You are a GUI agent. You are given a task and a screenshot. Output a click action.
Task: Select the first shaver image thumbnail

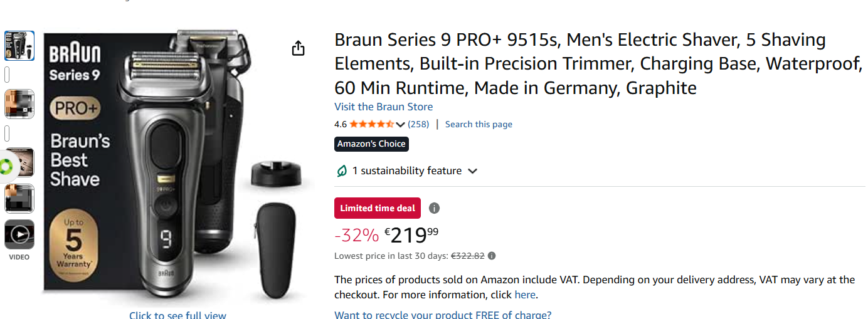click(19, 46)
